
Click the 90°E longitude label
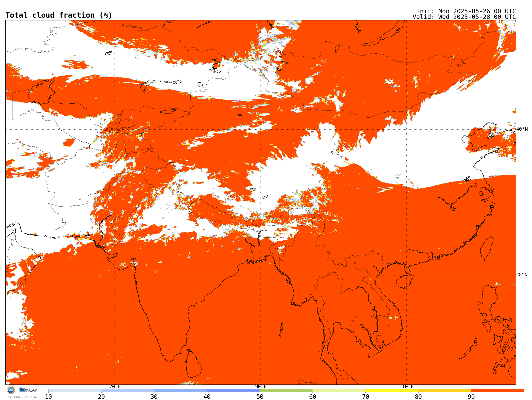point(261,387)
